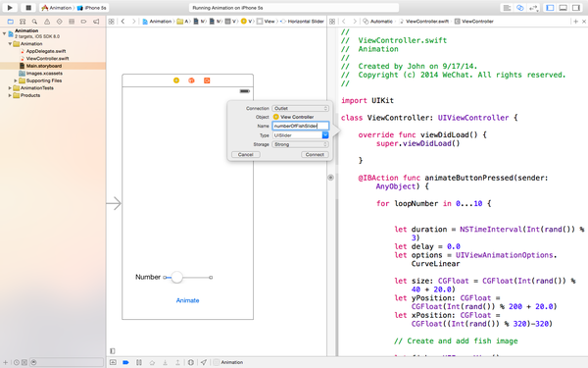Open the Find navigator magnifier icon
The width and height of the screenshot is (588, 368).
[34, 22]
